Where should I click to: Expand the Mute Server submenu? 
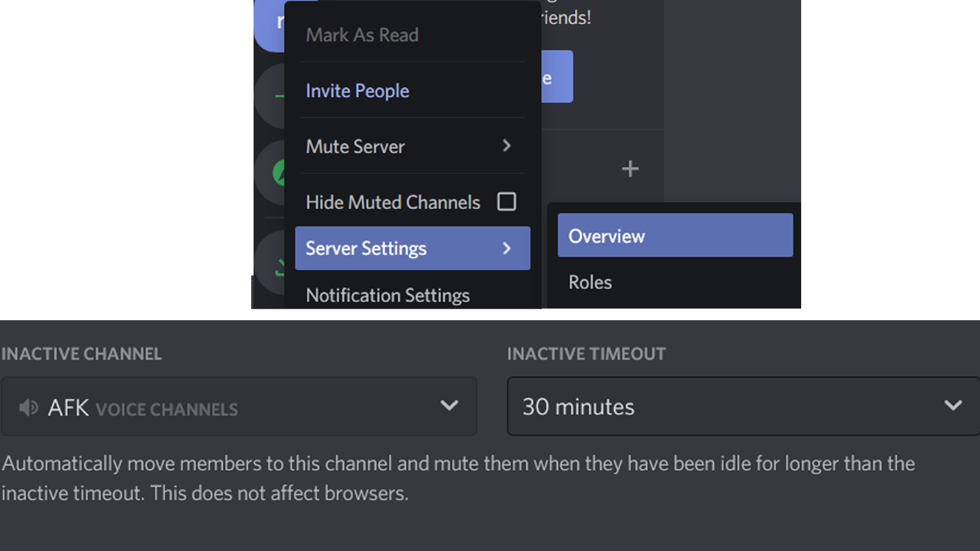coord(507,146)
